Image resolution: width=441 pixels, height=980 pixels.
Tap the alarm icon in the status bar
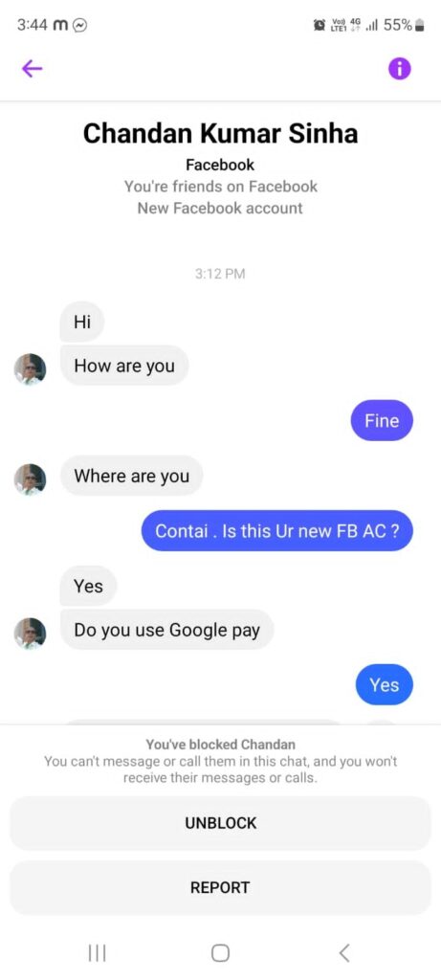tap(319, 25)
